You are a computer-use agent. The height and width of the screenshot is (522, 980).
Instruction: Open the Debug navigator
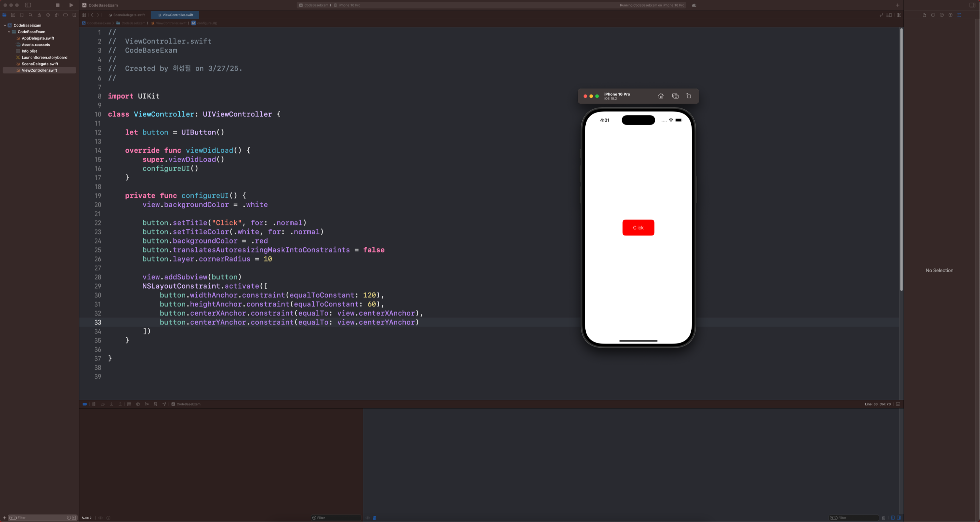tap(57, 15)
